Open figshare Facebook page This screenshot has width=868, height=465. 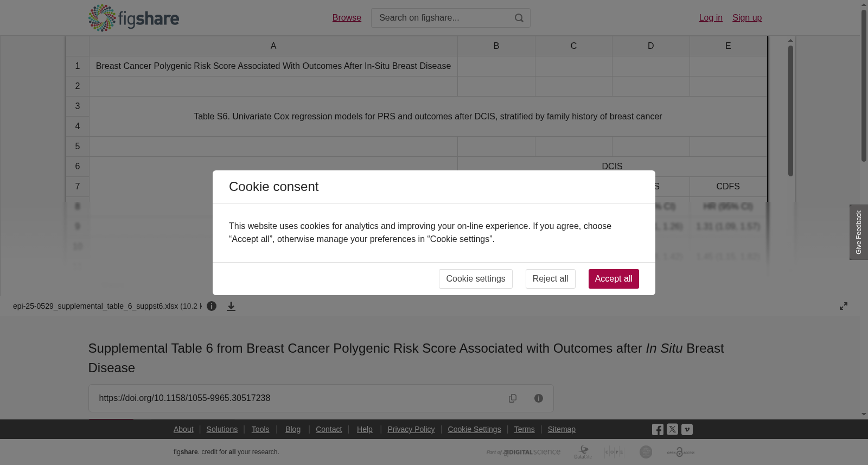tap(658, 429)
